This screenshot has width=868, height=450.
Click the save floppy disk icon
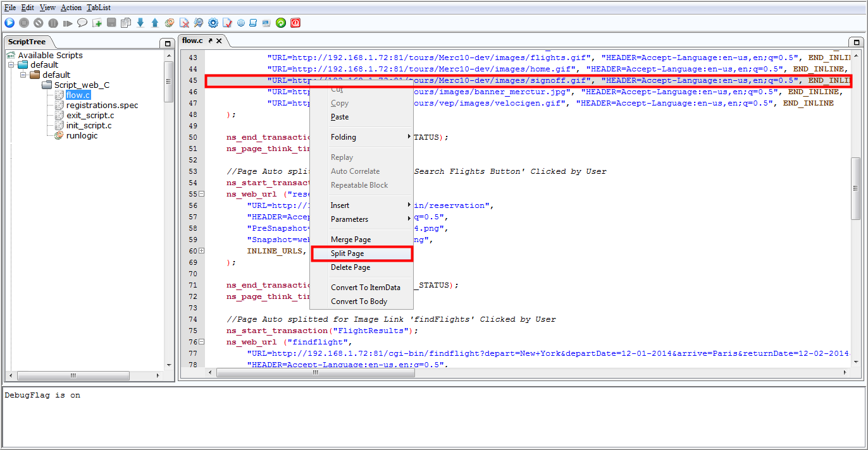point(111,23)
